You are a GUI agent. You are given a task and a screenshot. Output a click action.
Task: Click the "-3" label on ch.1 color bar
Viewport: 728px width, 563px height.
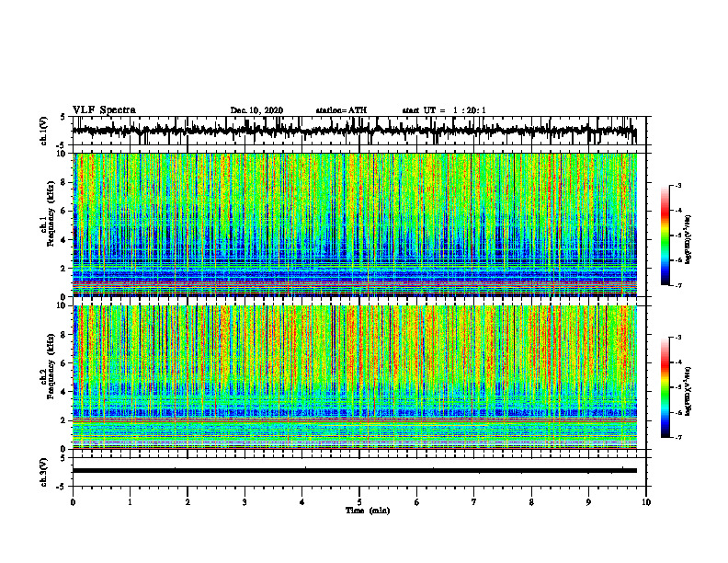click(x=678, y=185)
